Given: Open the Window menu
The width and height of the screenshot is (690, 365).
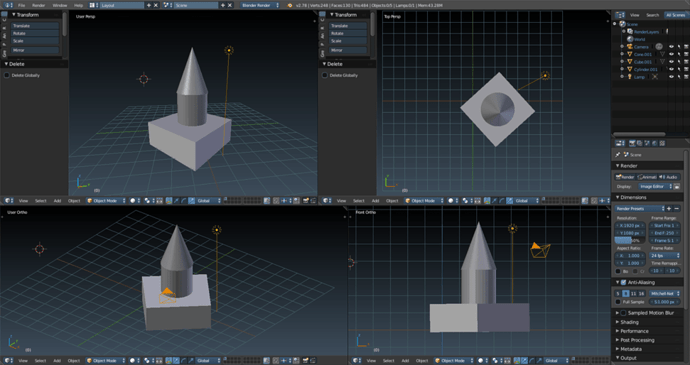Looking at the screenshot, I should click(x=60, y=5).
